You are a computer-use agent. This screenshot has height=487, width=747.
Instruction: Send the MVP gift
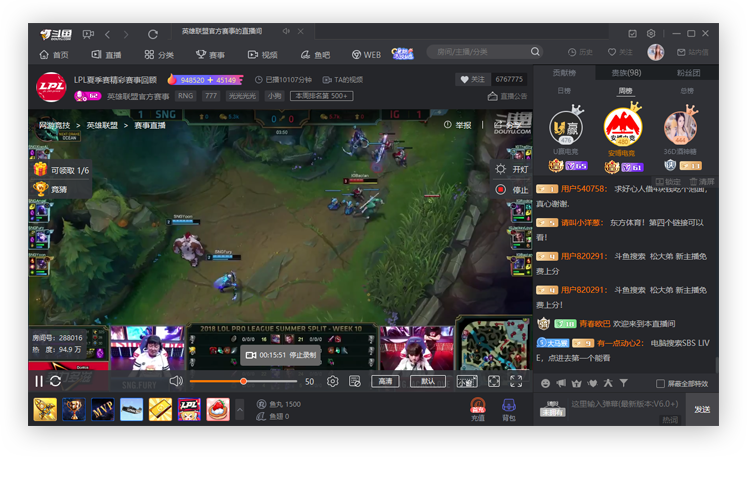click(103, 409)
